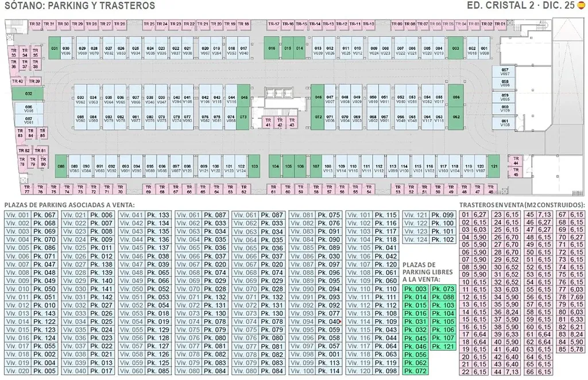588x380 pixels.
Task: Select storage row 01 with 6,27 m2
Action: pos(472,215)
